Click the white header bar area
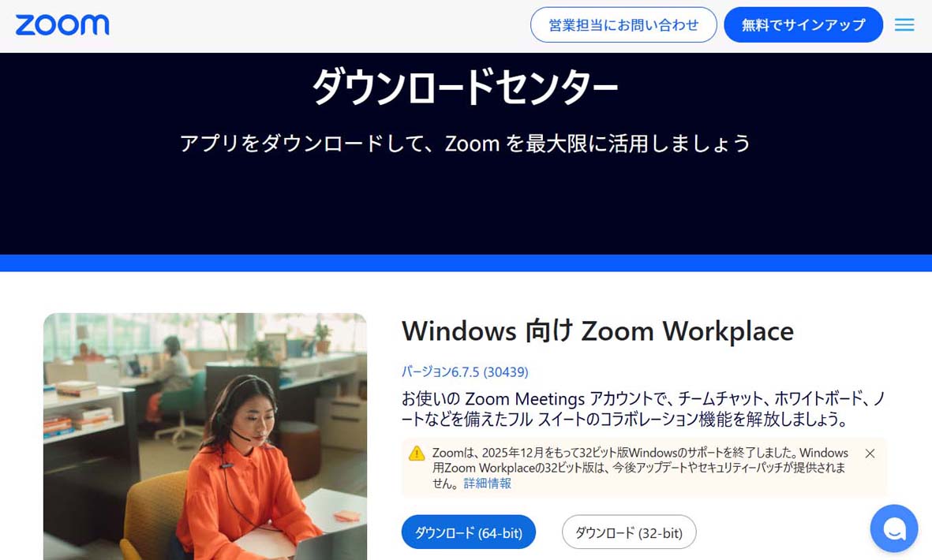 (x=321, y=25)
